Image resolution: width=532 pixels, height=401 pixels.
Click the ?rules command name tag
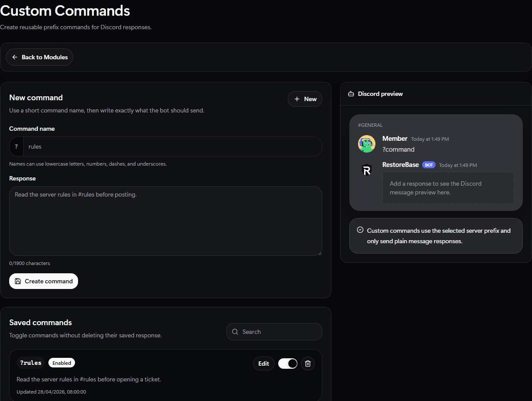point(31,363)
